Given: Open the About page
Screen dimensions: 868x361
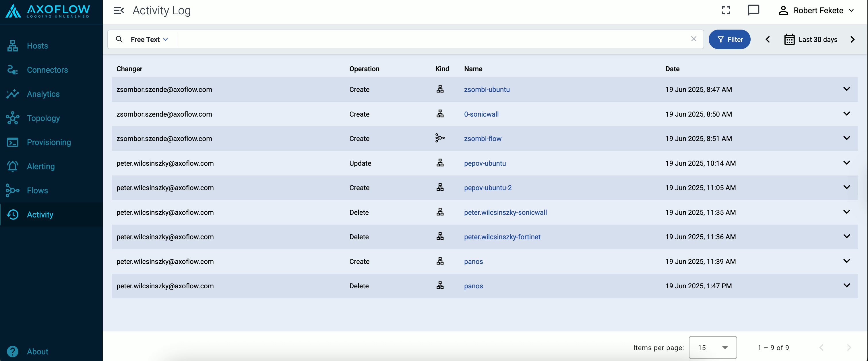Looking at the screenshot, I should click(51, 351).
